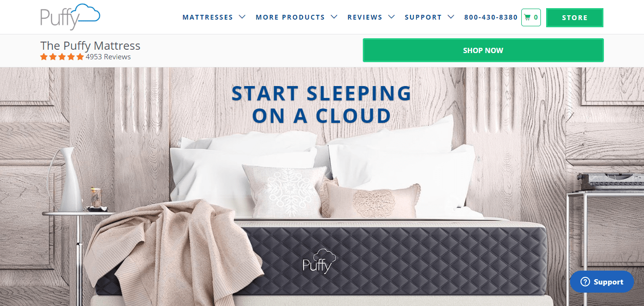Image resolution: width=644 pixels, height=306 pixels.
Task: Open the Reviews menu item
Action: tap(365, 17)
